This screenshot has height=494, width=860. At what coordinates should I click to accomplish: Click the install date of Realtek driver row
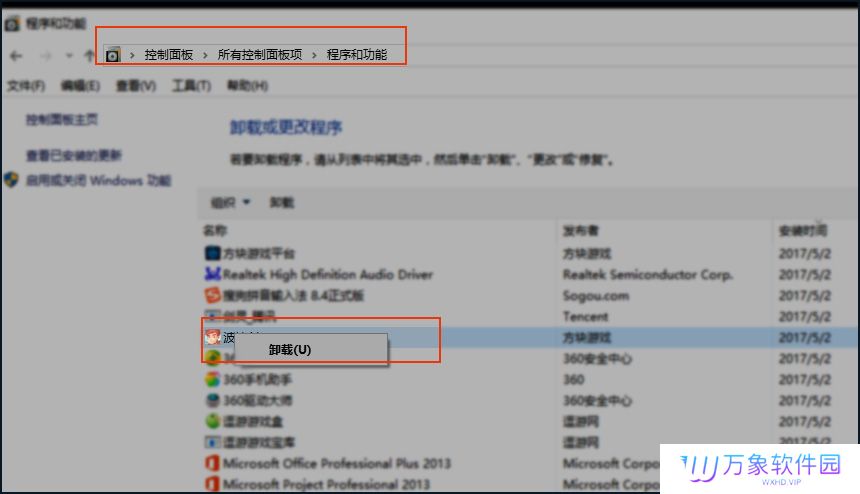point(805,274)
